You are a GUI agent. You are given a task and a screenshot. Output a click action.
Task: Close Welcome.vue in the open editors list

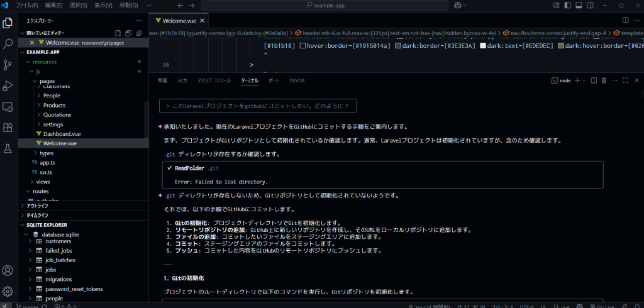pyautogui.click(x=32, y=43)
